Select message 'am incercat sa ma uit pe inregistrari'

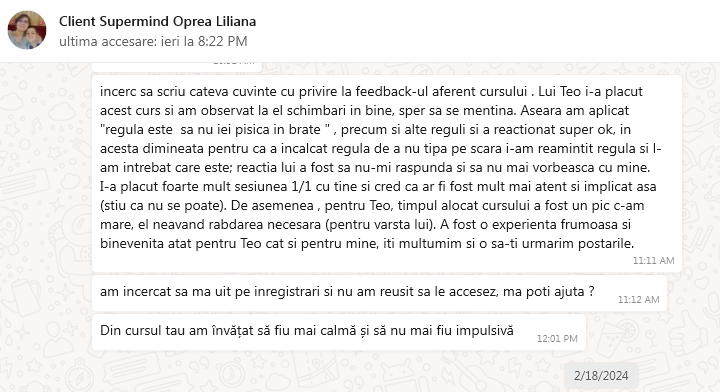pyautogui.click(x=379, y=293)
